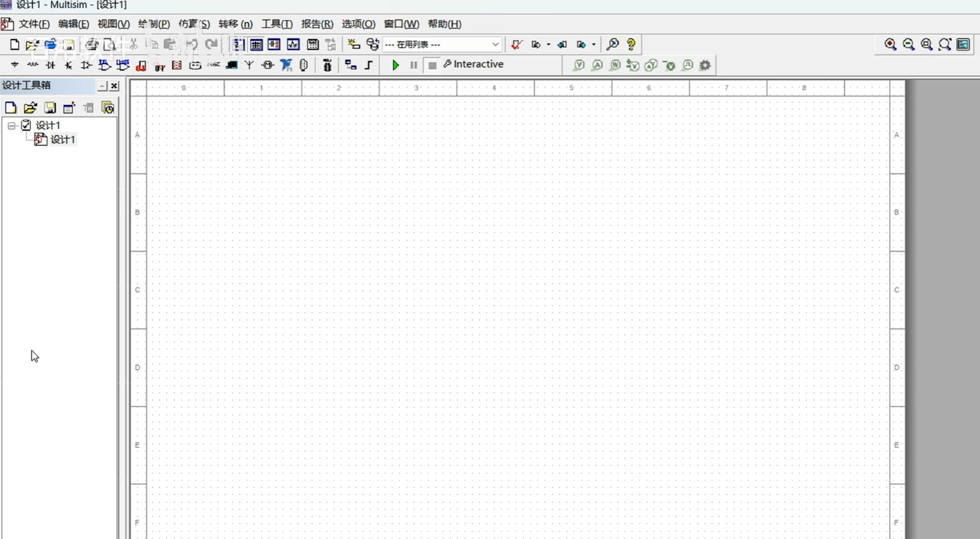Place a diode component
The width and height of the screenshot is (980, 539).
point(51,65)
